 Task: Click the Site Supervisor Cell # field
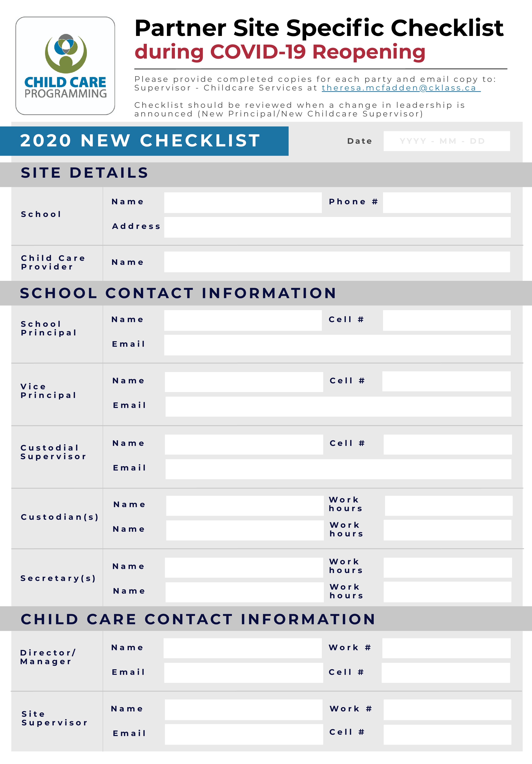pos(447,735)
